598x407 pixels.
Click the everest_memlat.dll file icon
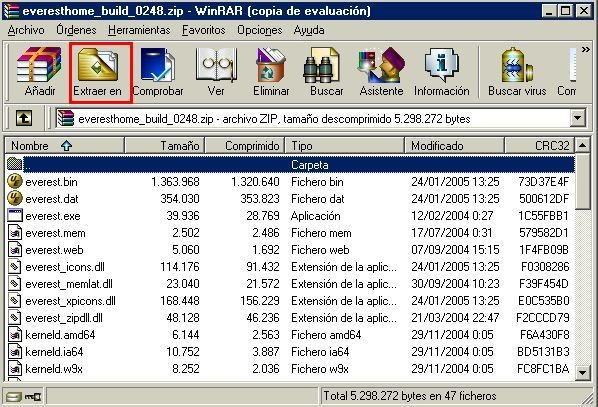click(14, 284)
